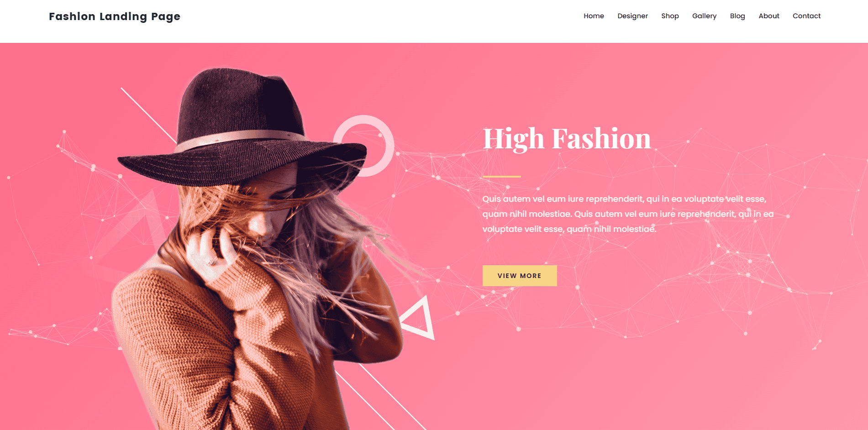Select Gallery in the navigation bar

[x=704, y=16]
